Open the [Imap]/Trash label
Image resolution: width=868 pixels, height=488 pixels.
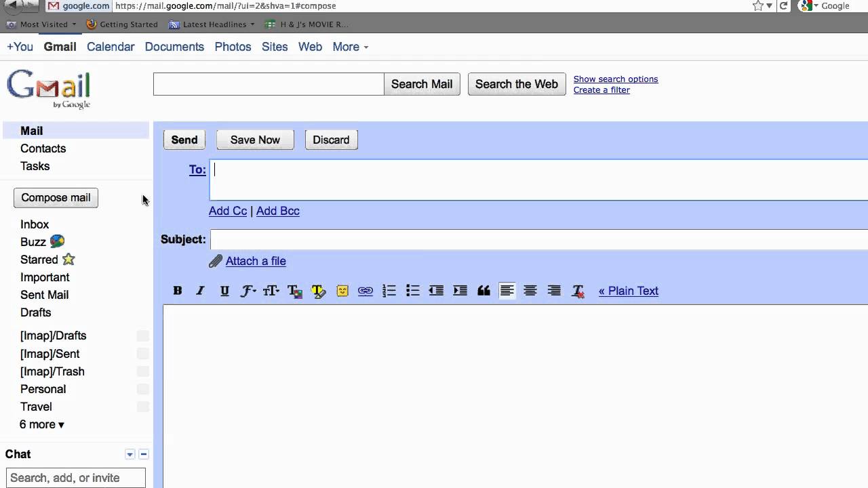point(52,371)
